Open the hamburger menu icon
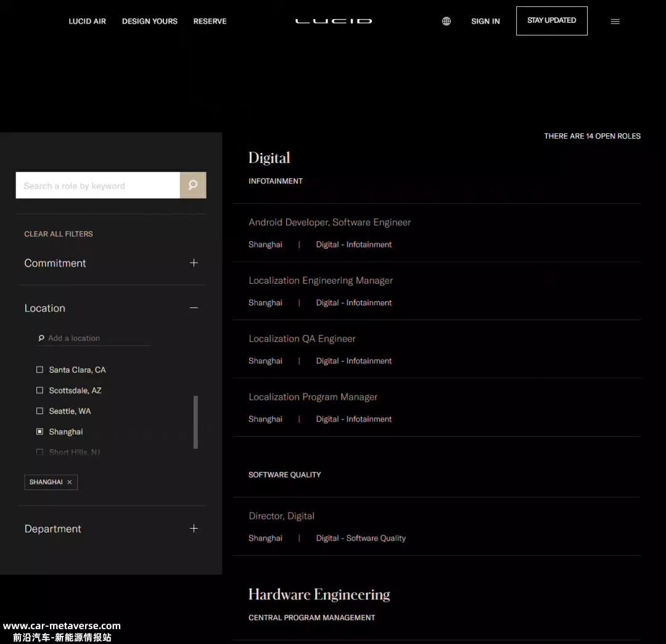Screen dimensions: 666x644 [615, 21]
